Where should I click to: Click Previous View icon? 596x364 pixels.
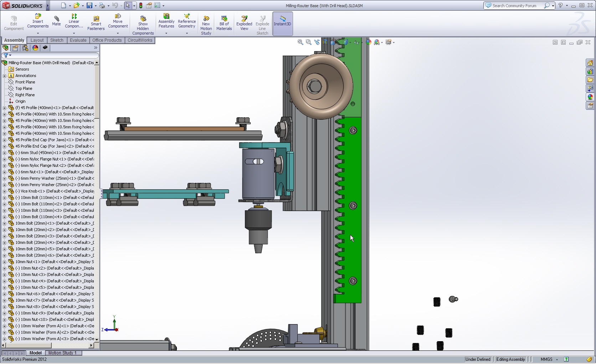317,42
